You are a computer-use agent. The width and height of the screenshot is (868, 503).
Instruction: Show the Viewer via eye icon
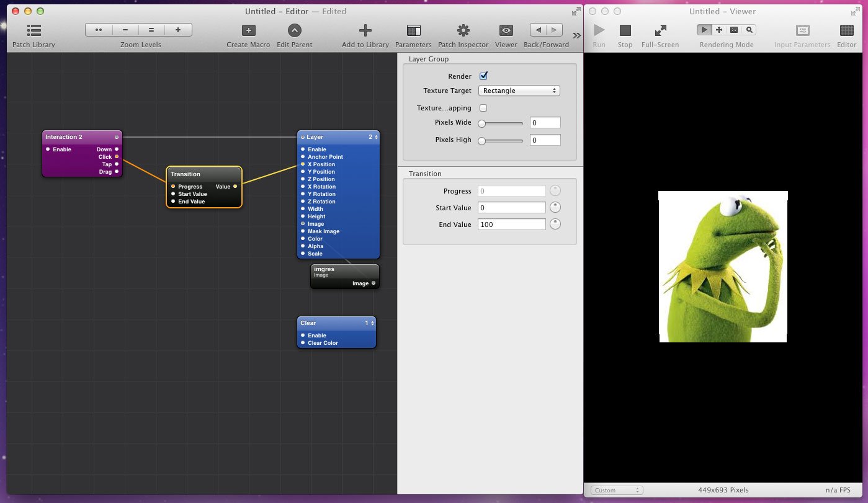point(506,30)
